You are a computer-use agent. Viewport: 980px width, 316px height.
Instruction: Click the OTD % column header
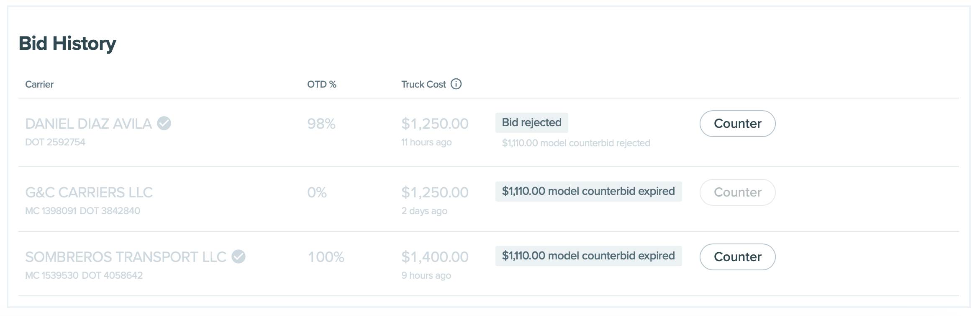[x=321, y=85]
